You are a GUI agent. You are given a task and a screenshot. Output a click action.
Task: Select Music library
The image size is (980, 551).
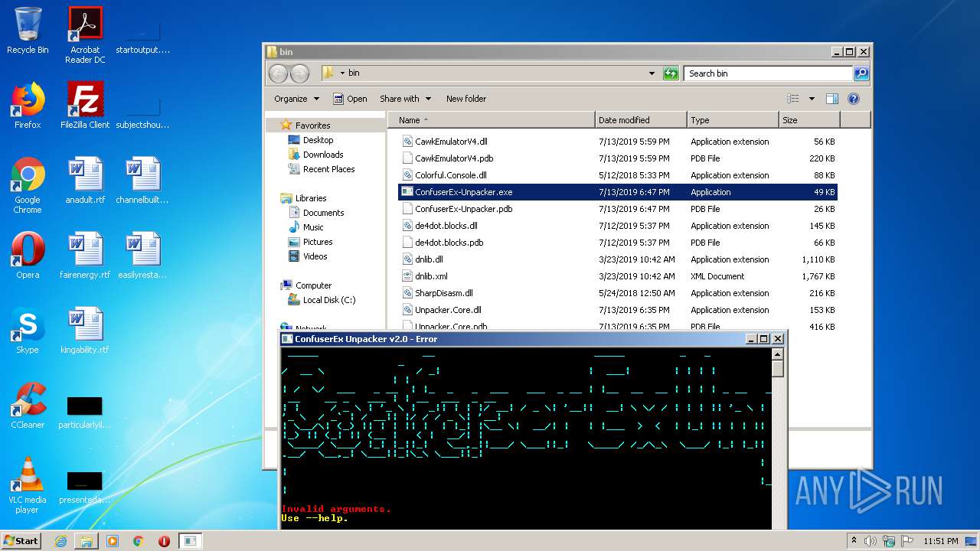[x=313, y=227]
